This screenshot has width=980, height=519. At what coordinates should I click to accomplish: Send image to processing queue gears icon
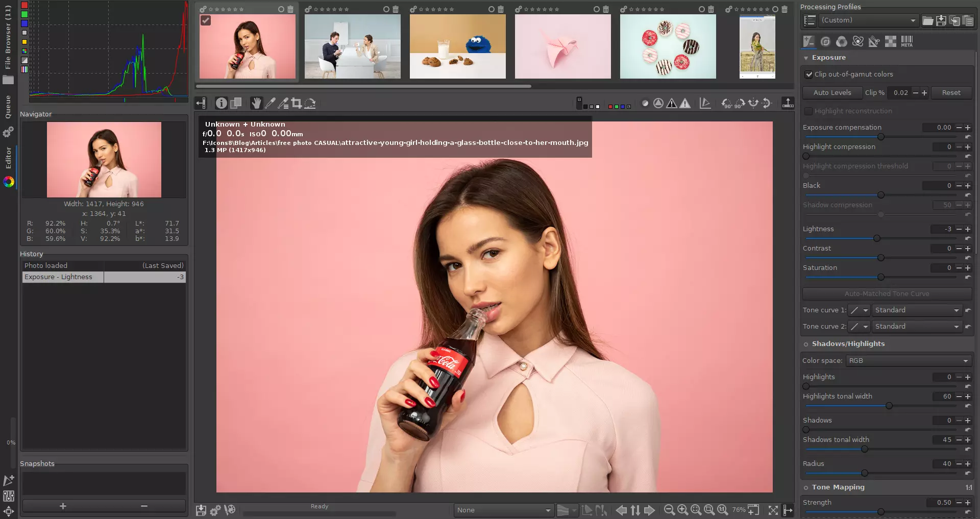coord(215,510)
